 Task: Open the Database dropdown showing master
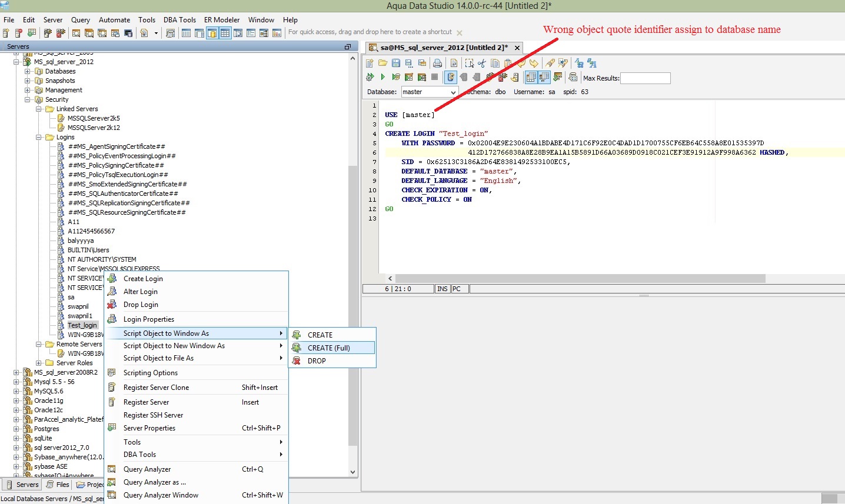(x=430, y=92)
